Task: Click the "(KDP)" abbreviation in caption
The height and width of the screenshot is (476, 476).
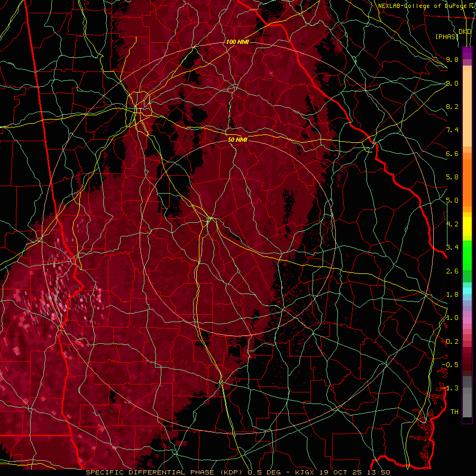Action: point(231,472)
